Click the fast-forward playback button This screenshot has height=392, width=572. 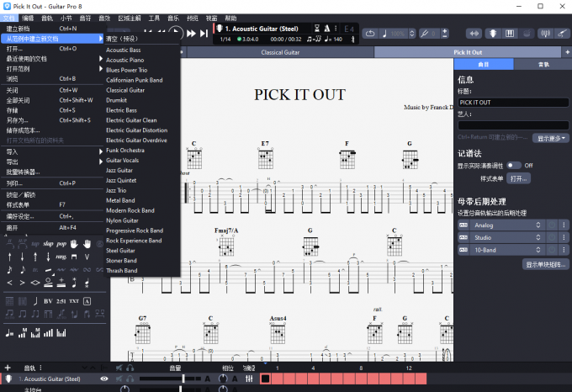point(193,33)
